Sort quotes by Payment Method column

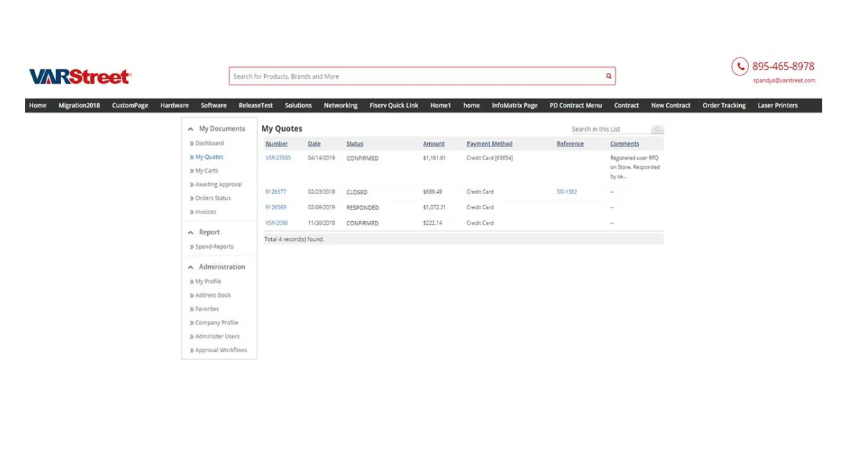pyautogui.click(x=489, y=144)
